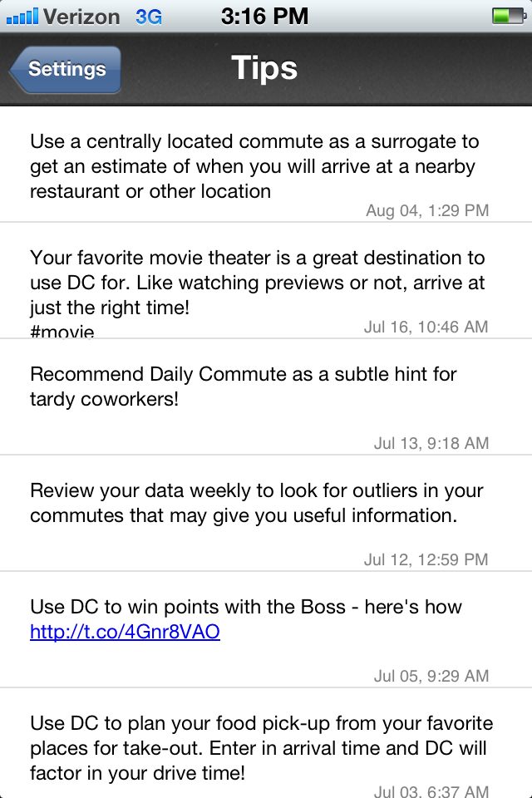Open the favorite movie theater tip

257,283
